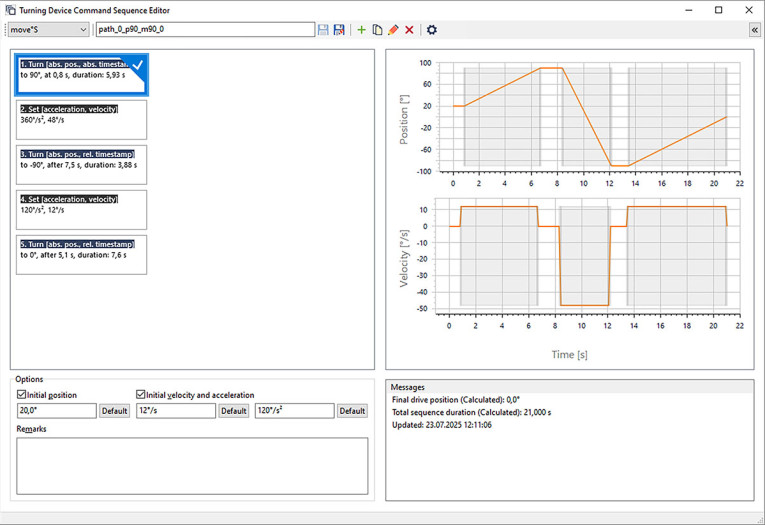Collapse the panel with double chevron icon
Image resolution: width=765 pixels, height=525 pixels.
(x=753, y=30)
